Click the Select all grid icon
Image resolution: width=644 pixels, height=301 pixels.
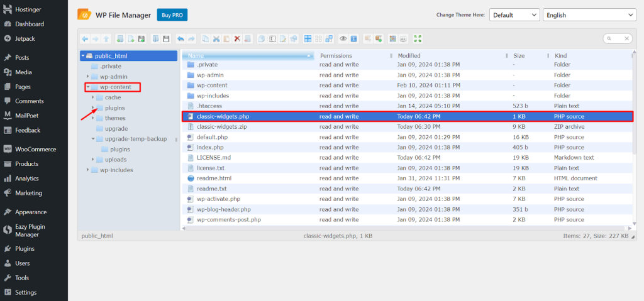point(308,39)
